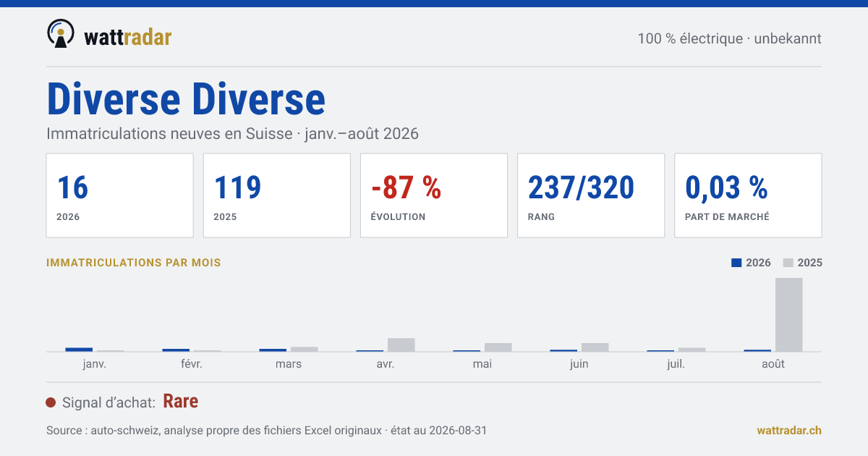
Task: Select the '100 % électrique · unbekannt' label
Action: point(729,38)
